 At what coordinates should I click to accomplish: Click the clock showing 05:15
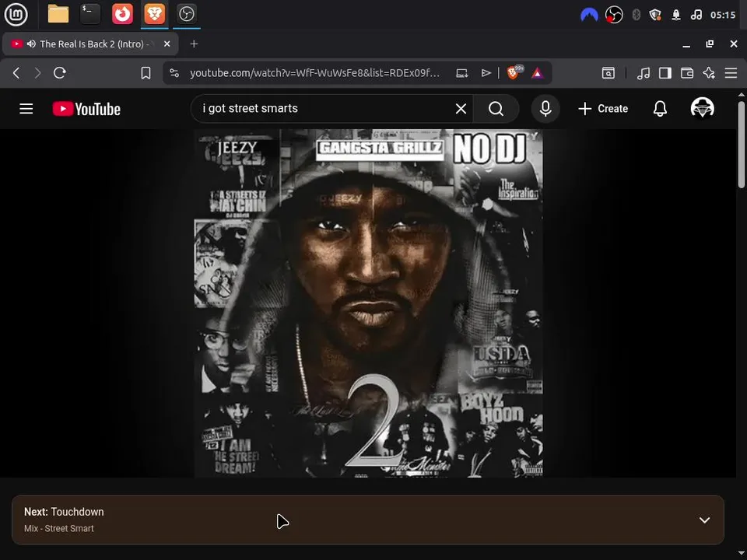click(723, 15)
